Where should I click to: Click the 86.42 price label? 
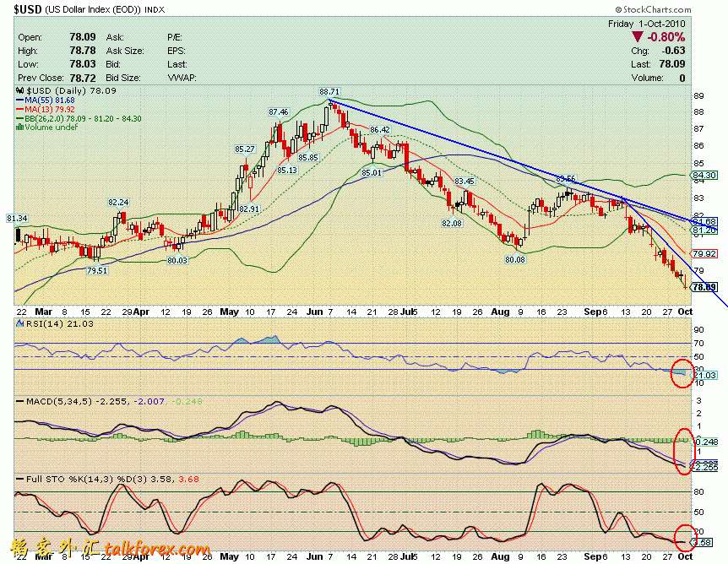click(x=380, y=129)
